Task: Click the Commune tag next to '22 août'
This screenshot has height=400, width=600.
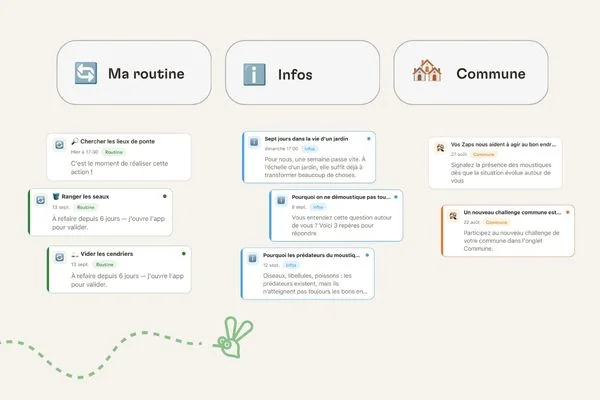Action: coord(496,222)
